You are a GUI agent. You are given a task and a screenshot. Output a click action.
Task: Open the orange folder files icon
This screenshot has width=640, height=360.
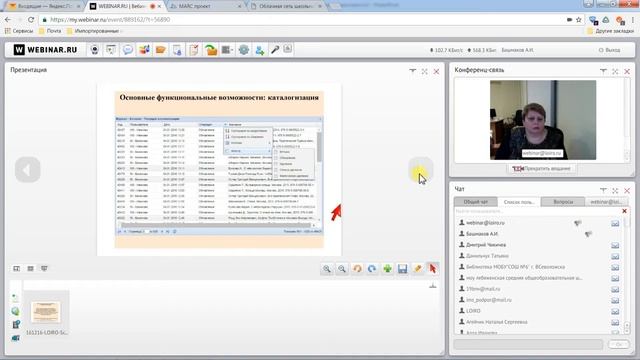click(161, 50)
